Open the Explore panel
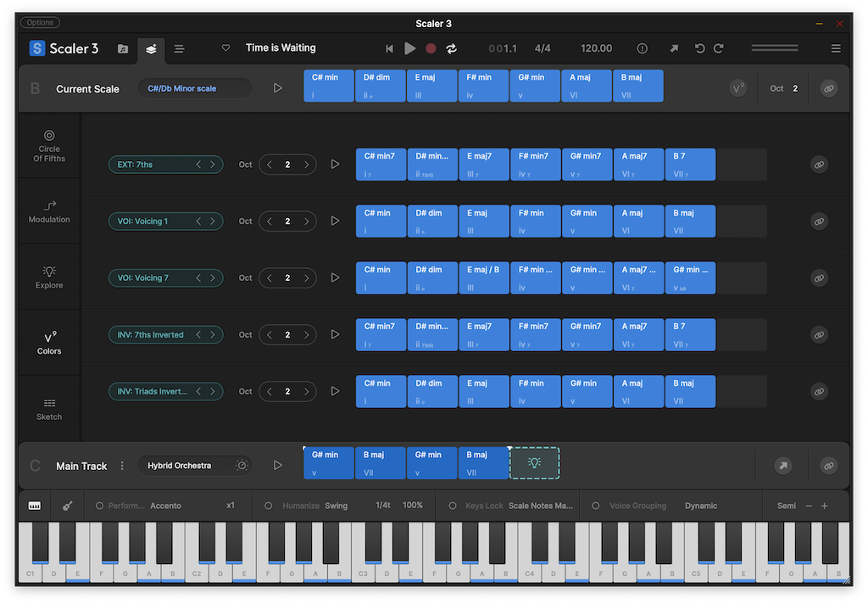This screenshot has height=604, width=868. tap(49, 277)
